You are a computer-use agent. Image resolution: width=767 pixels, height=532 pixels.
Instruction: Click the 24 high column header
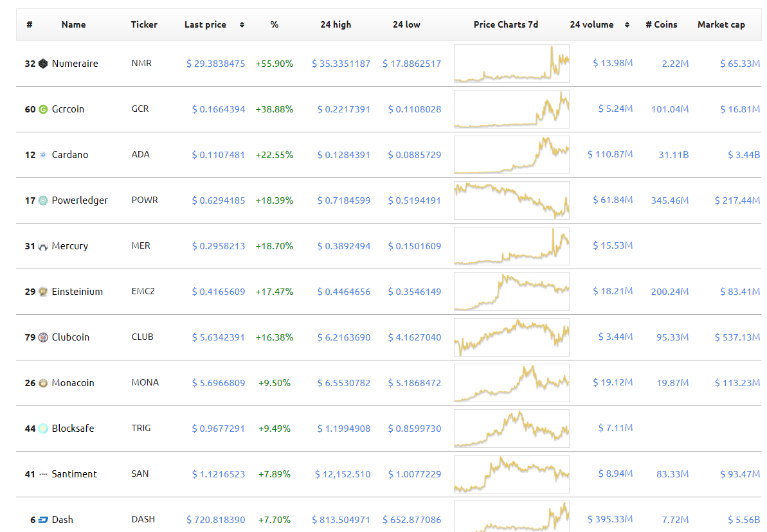pyautogui.click(x=336, y=24)
